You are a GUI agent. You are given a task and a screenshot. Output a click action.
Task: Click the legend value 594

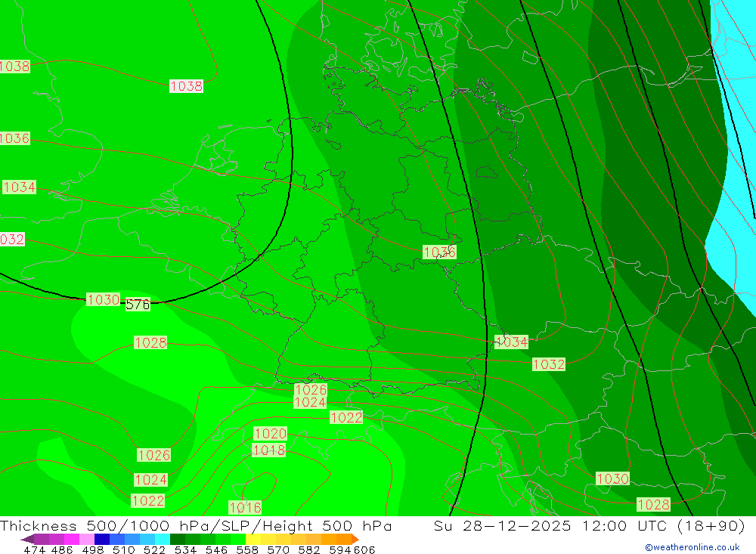[340, 550]
